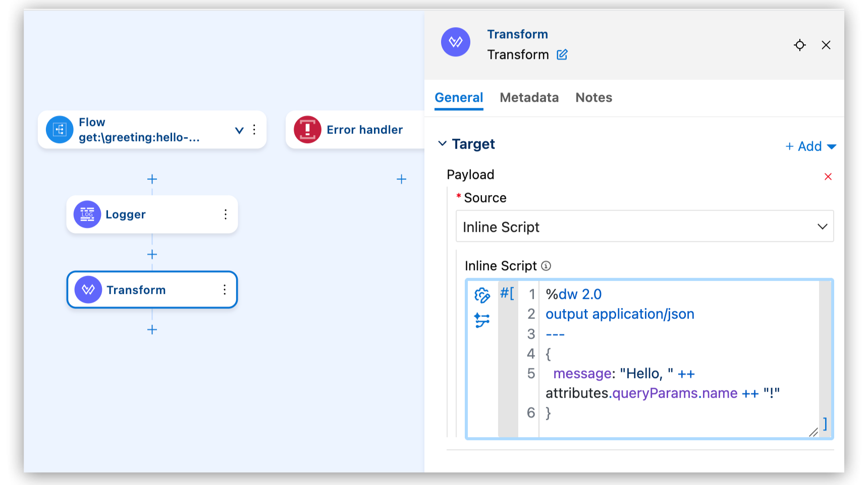This screenshot has height=485, width=868.
Task: Open the DataWeave mapping editor icon
Action: pos(482,320)
